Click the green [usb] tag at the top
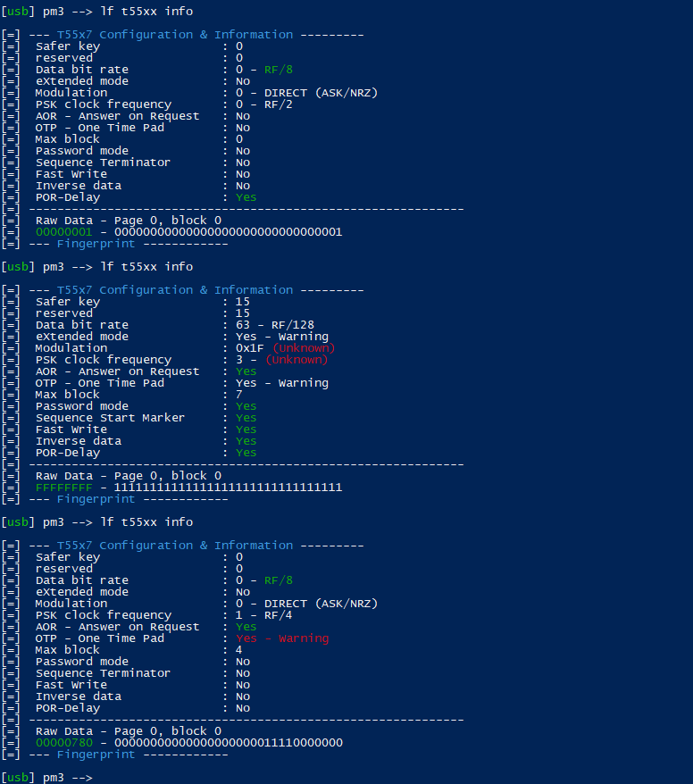This screenshot has height=784, width=693. 18,12
